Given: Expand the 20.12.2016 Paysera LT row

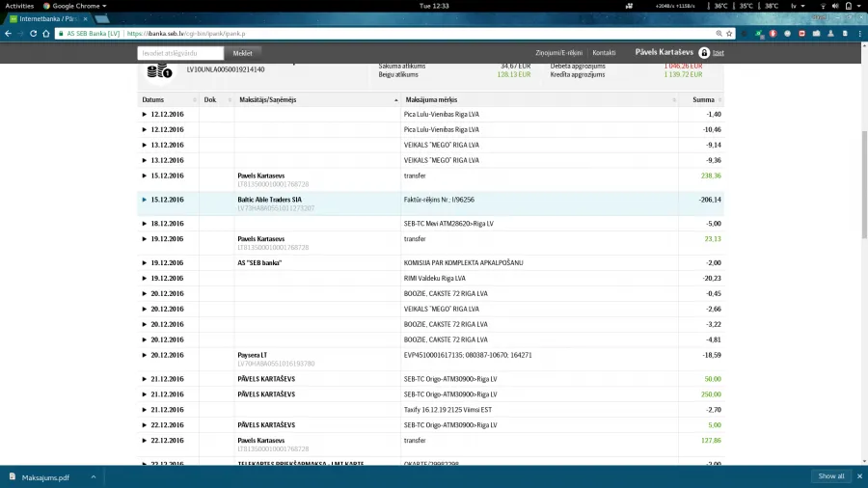Looking at the screenshot, I should click(145, 355).
